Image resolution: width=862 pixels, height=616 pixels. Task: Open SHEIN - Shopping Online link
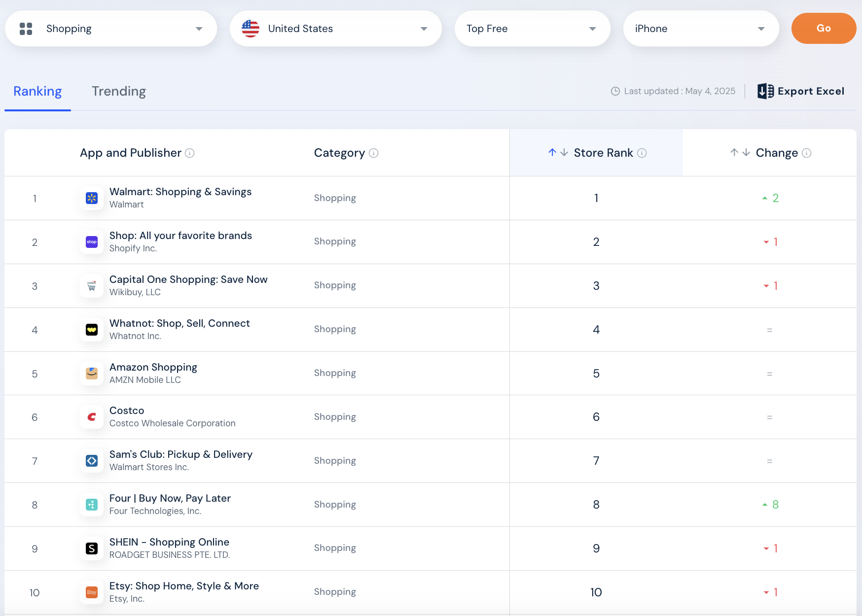169,542
